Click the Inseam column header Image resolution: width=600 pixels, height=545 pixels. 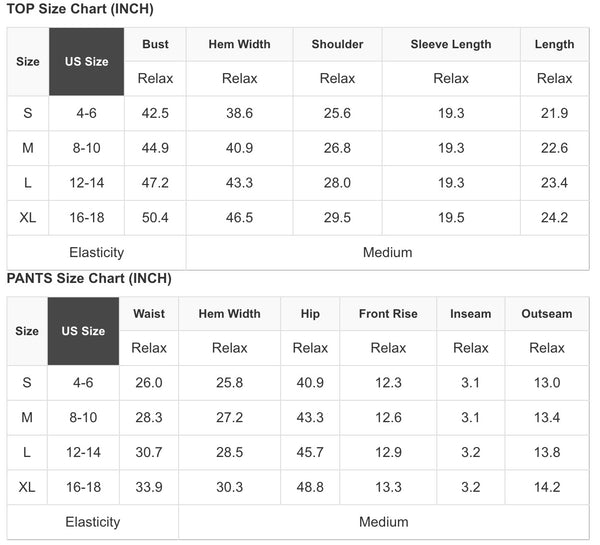point(470,314)
